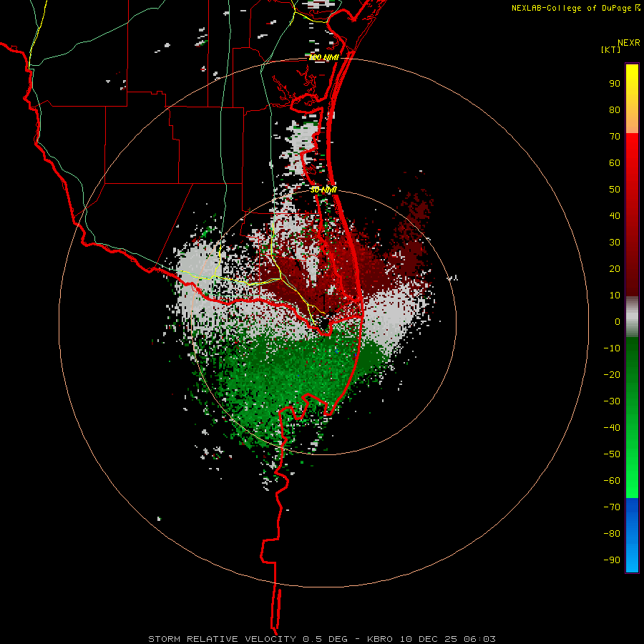This screenshot has width=644, height=644.
Task: Click the positive 50 scale value
Action: (615, 190)
